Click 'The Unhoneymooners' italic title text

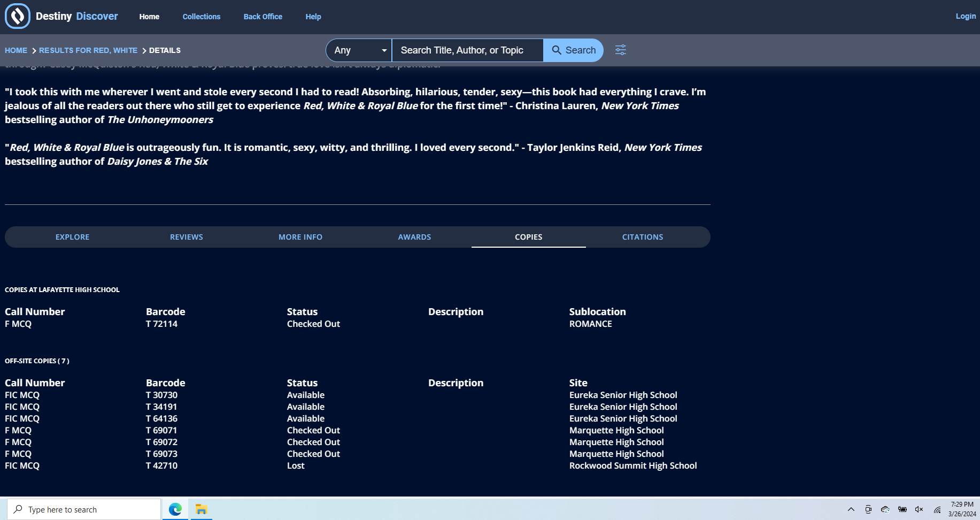160,119
